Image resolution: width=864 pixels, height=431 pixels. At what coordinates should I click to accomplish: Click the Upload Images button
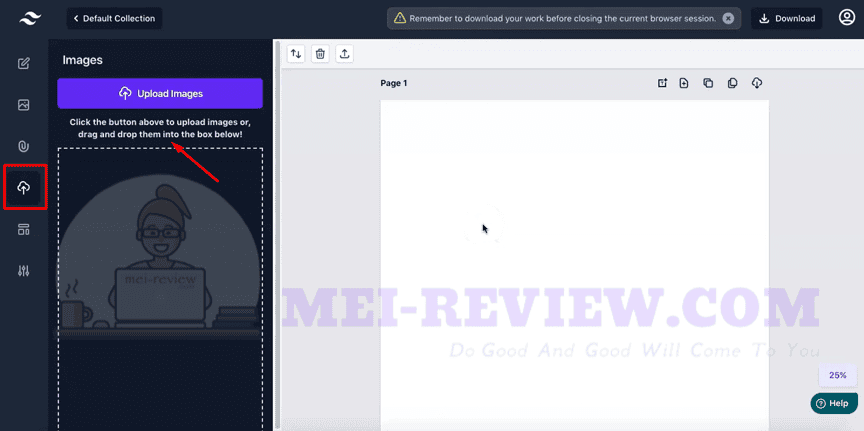click(160, 93)
